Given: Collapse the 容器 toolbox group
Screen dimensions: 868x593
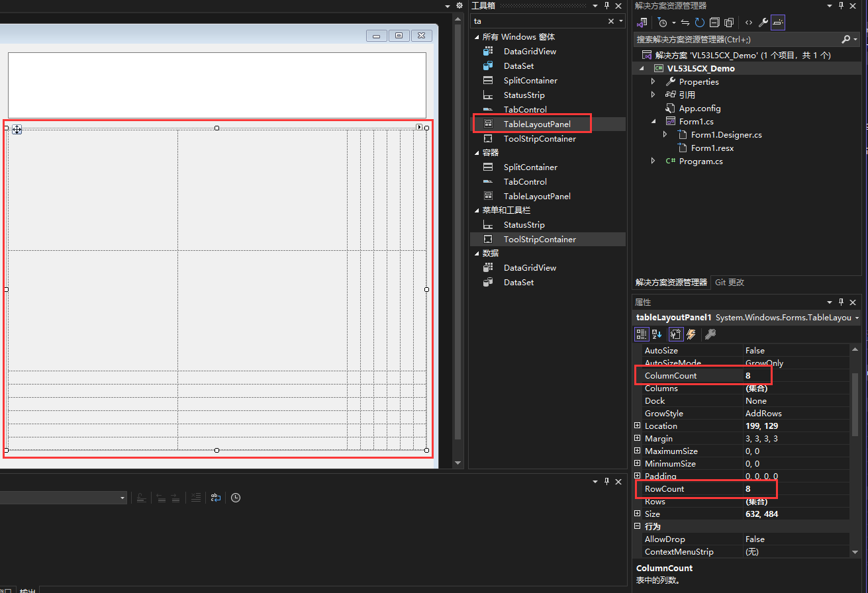Looking at the screenshot, I should point(476,153).
